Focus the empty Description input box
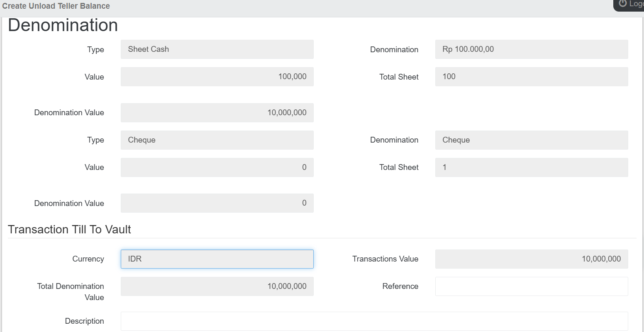Viewport: 644px width, 332px height. (x=374, y=321)
